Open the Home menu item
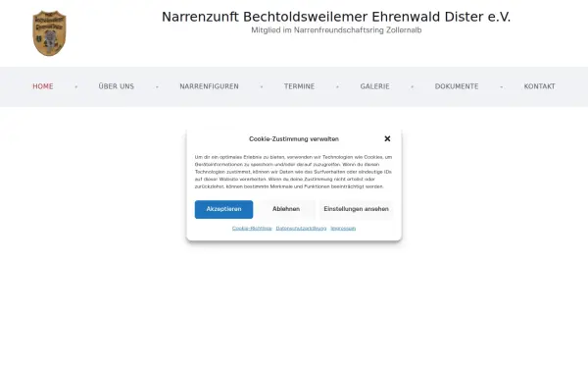588x368 pixels. (x=43, y=86)
